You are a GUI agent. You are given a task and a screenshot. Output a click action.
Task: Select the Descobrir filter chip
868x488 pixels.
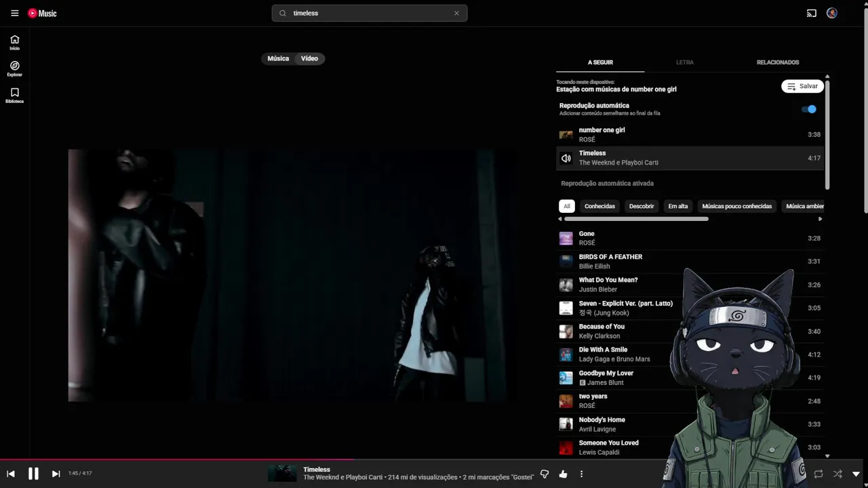click(x=642, y=206)
